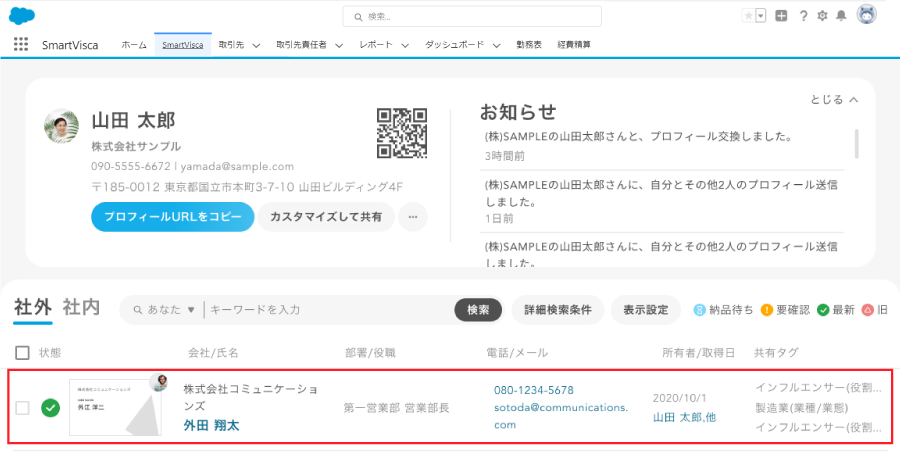Switch to the 社内 tab
900x456 pixels.
(x=81, y=308)
